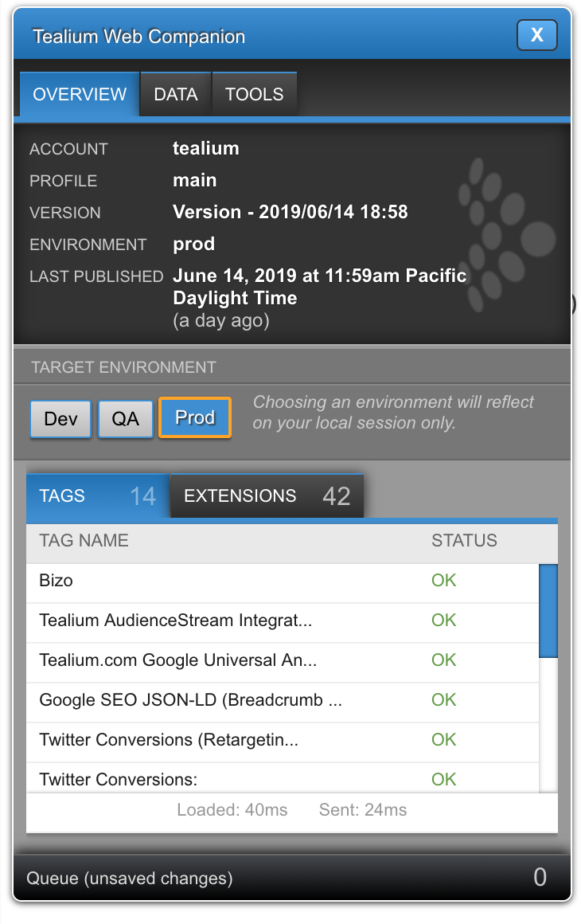Screen dimensions: 581x924
Task: Open the TOOLS tab
Action: [x=255, y=94]
